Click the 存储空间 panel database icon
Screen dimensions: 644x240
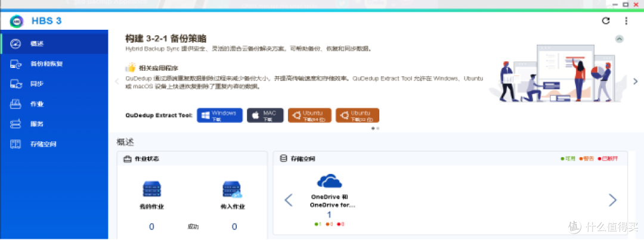pyautogui.click(x=283, y=158)
